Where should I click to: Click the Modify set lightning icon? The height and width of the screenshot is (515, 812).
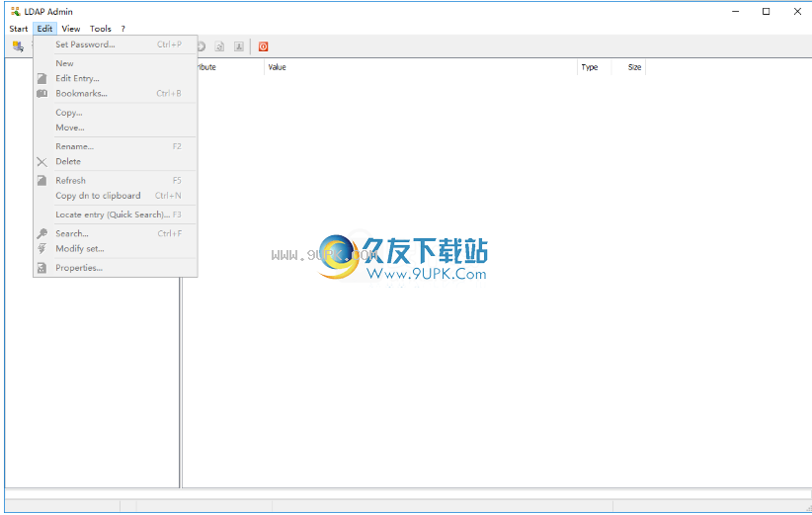pos(41,249)
